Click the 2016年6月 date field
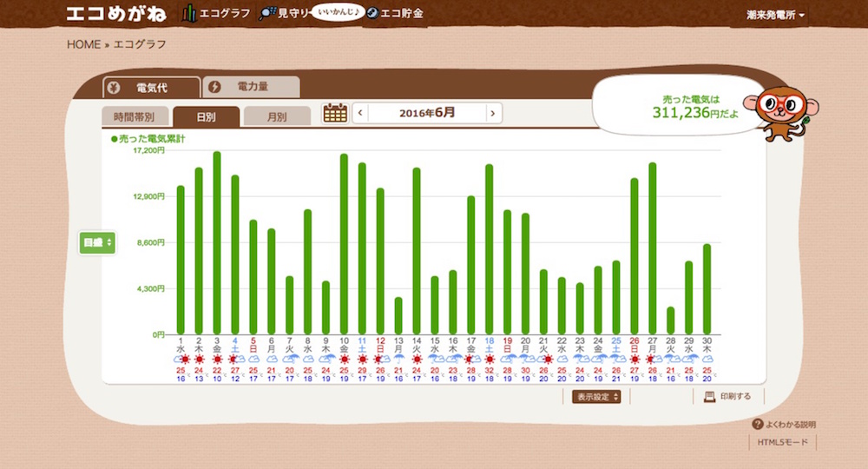The width and height of the screenshot is (868, 469). [426, 113]
